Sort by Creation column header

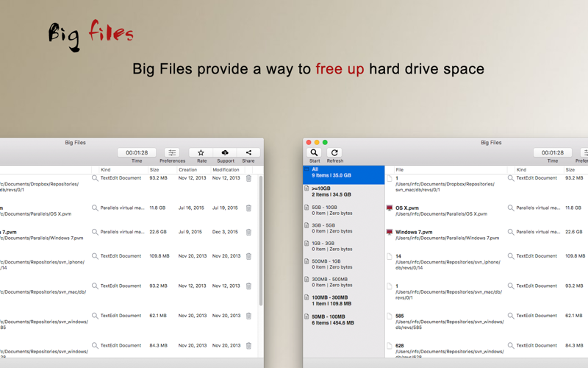pyautogui.click(x=193, y=170)
